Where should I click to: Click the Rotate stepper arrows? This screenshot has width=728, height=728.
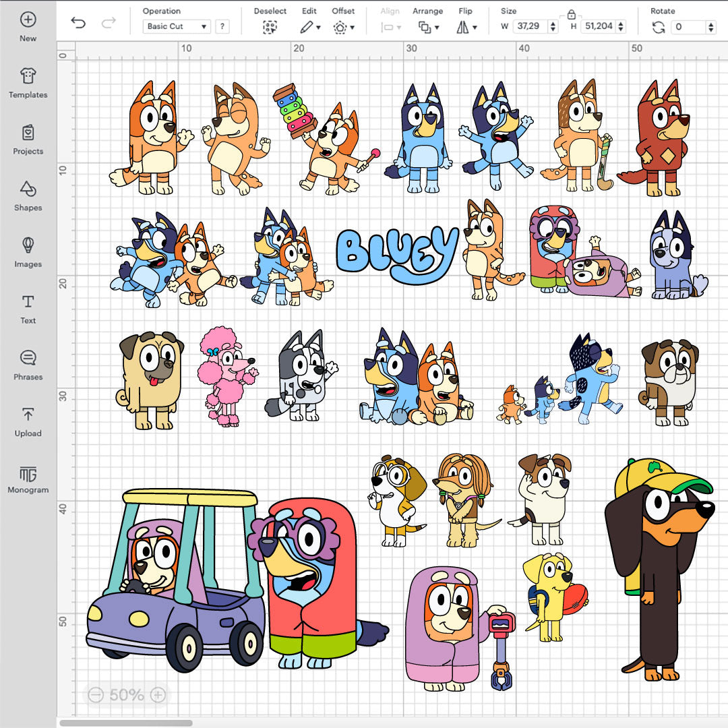click(x=711, y=27)
